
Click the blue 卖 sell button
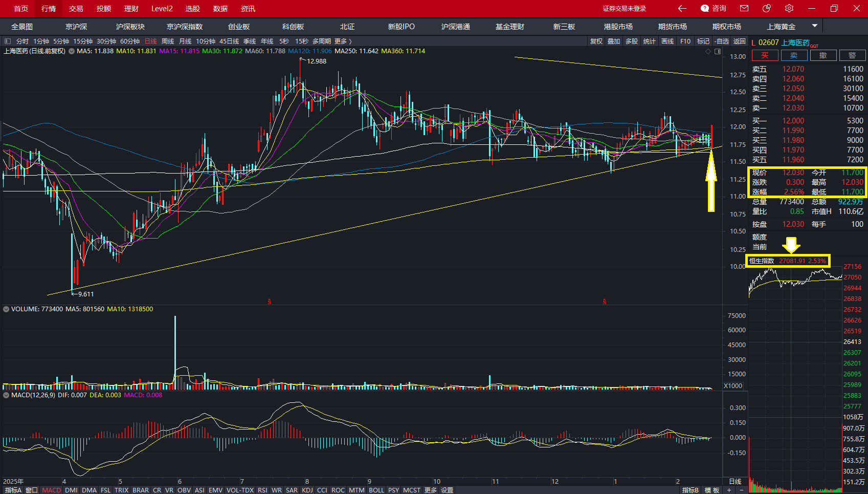click(794, 55)
